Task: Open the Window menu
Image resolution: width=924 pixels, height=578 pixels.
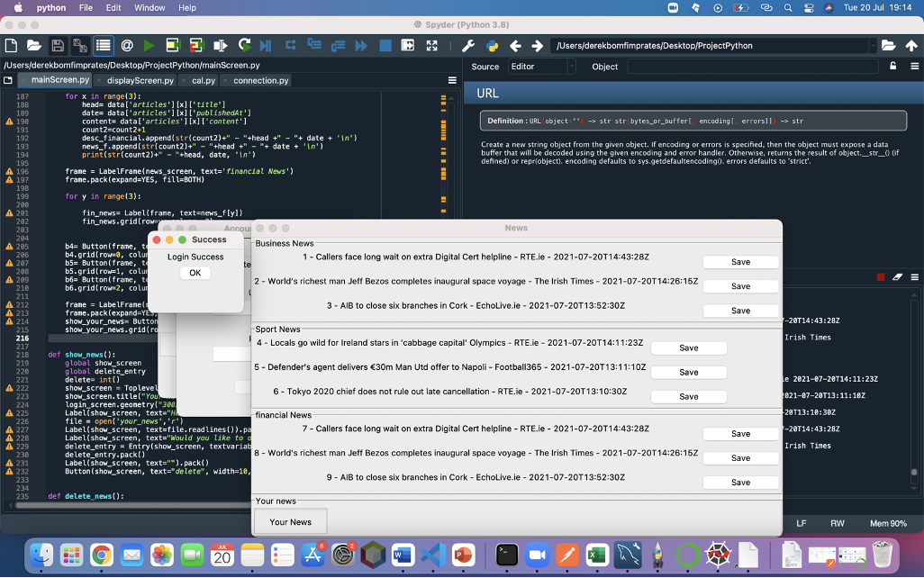Action: coord(149,8)
